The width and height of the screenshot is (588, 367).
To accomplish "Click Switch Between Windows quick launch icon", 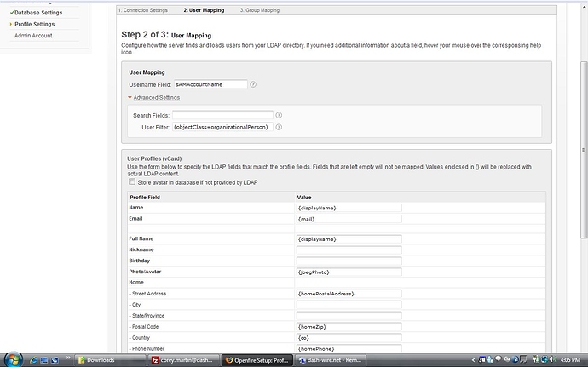I will [x=55, y=360].
